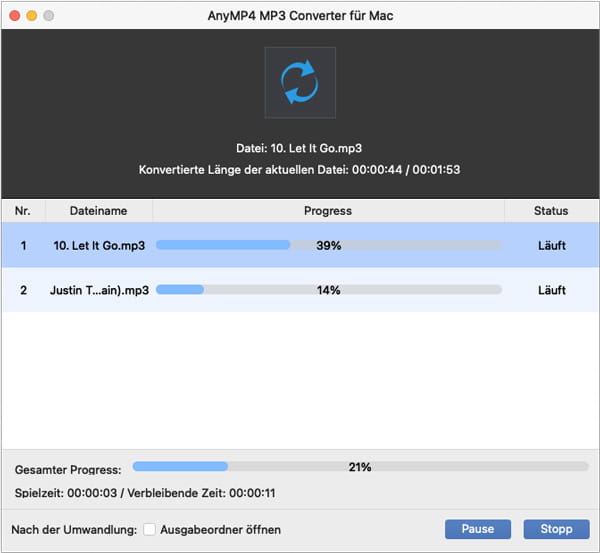Close the AnyMP4 window with red button
Viewport: 600px width, 553px height.
pos(15,16)
